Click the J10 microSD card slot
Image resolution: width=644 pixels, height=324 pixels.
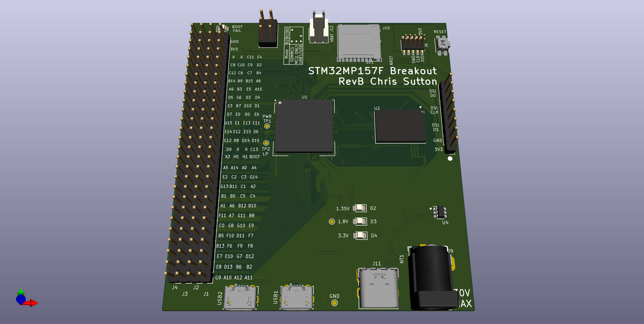359,43
